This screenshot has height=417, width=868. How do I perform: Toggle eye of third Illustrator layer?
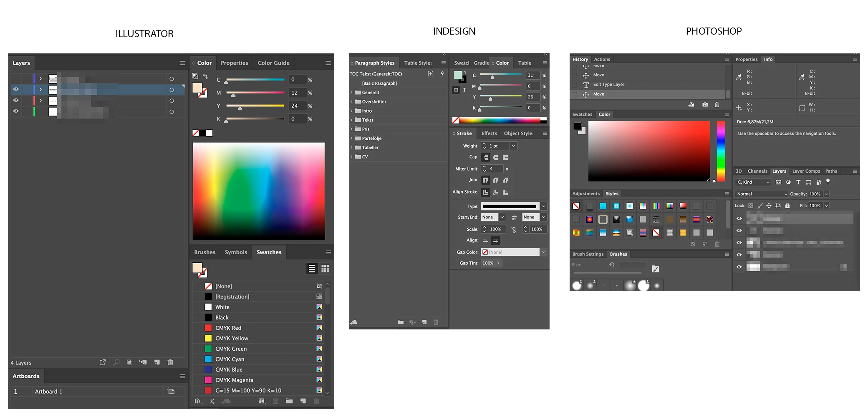click(x=16, y=100)
